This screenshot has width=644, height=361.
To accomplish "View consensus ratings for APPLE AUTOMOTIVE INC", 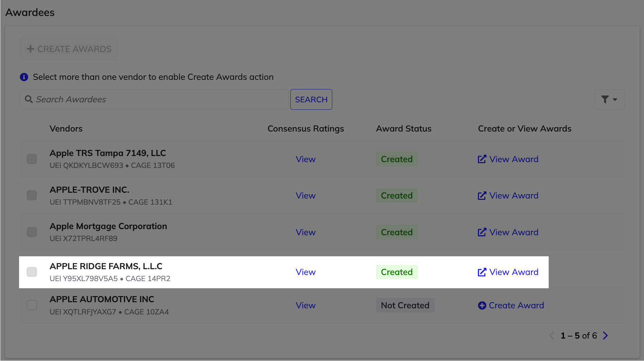I will click(x=305, y=305).
